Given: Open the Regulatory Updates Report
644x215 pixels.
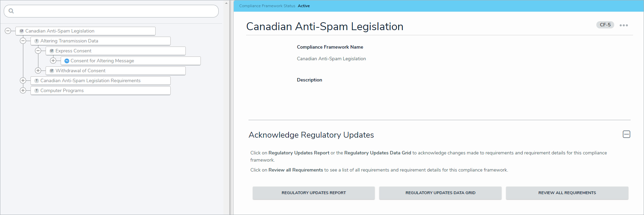Looking at the screenshot, I should pos(314,193).
